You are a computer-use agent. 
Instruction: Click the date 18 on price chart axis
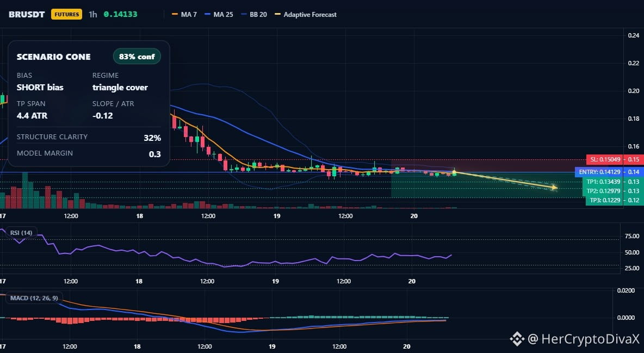pos(140,216)
